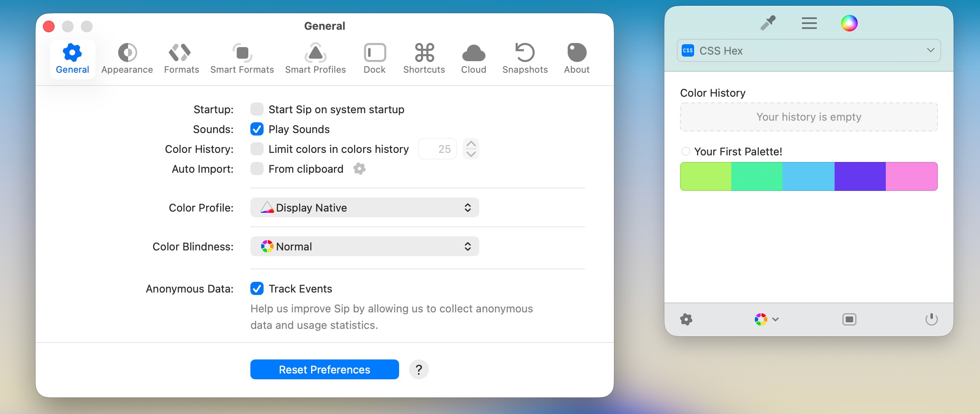Open clipboard auto import settings gear
Viewport: 980px width, 414px height.
[359, 169]
